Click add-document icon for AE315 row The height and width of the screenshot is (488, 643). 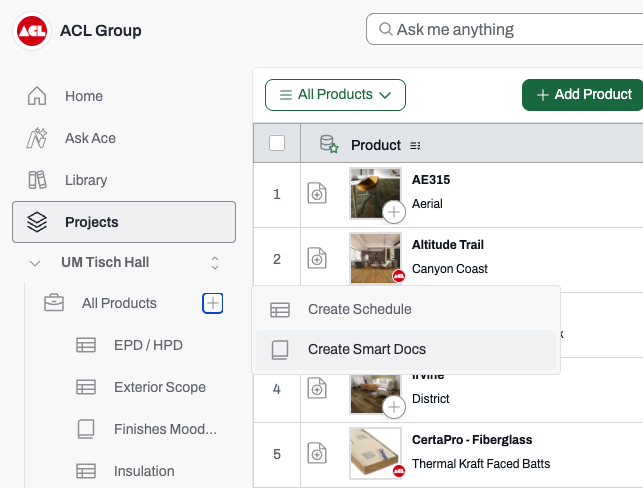317,193
